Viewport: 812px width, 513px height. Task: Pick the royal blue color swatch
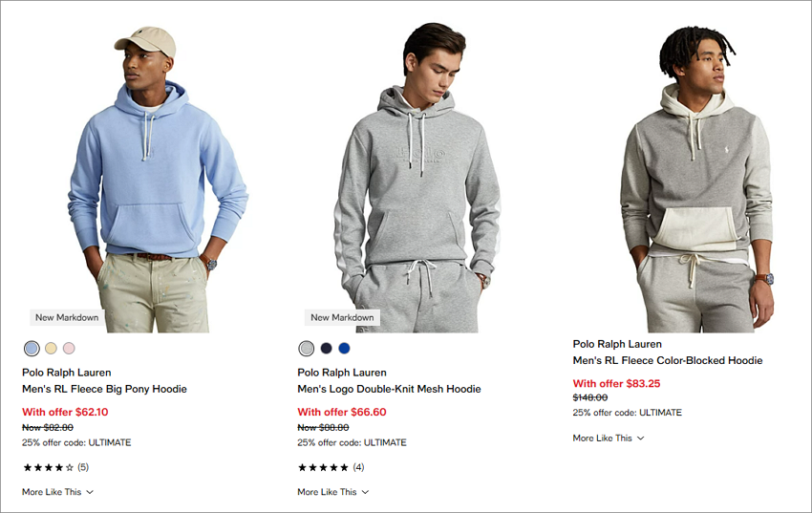[344, 349]
